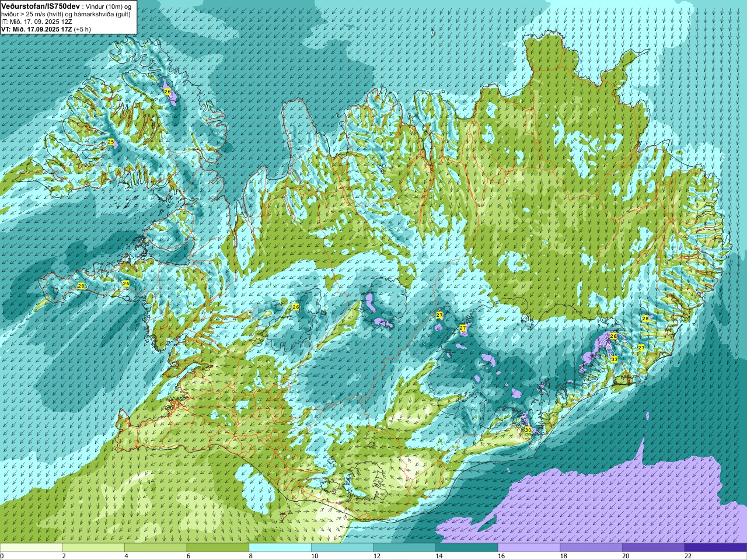The height and width of the screenshot is (560, 747).
Task: Click the '6' legend scale value
Action: pyautogui.click(x=189, y=556)
